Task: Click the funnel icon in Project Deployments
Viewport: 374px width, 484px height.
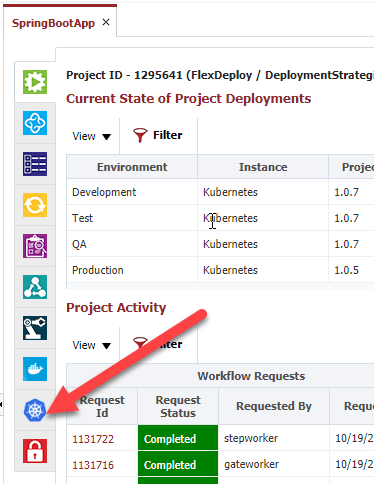Action: tap(140, 135)
